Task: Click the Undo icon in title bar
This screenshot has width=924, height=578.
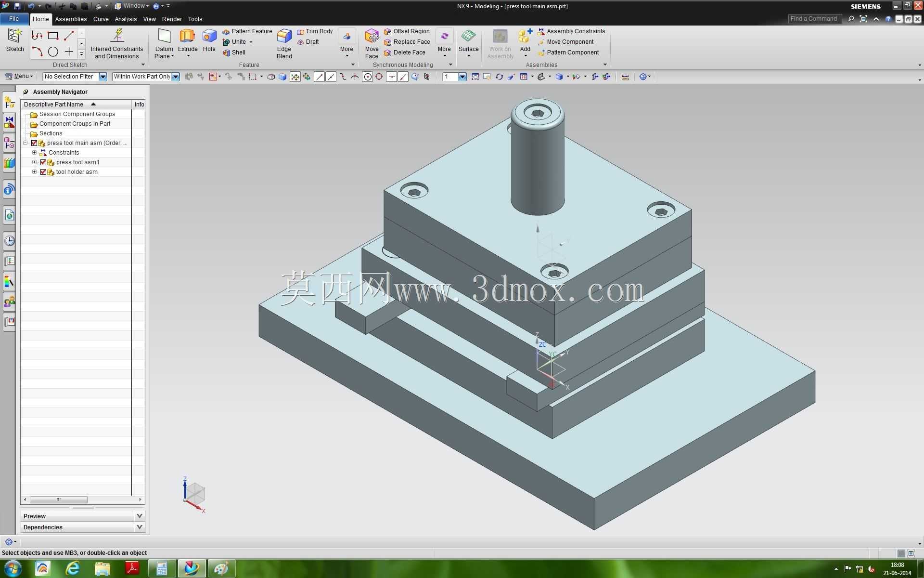Action: [x=31, y=6]
